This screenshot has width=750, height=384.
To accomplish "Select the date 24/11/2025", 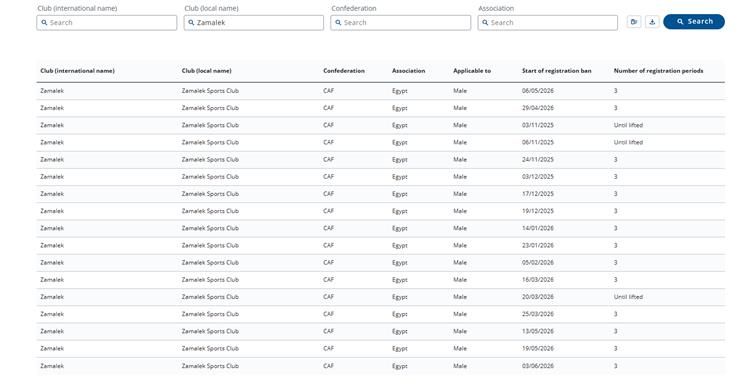I will tap(538, 160).
